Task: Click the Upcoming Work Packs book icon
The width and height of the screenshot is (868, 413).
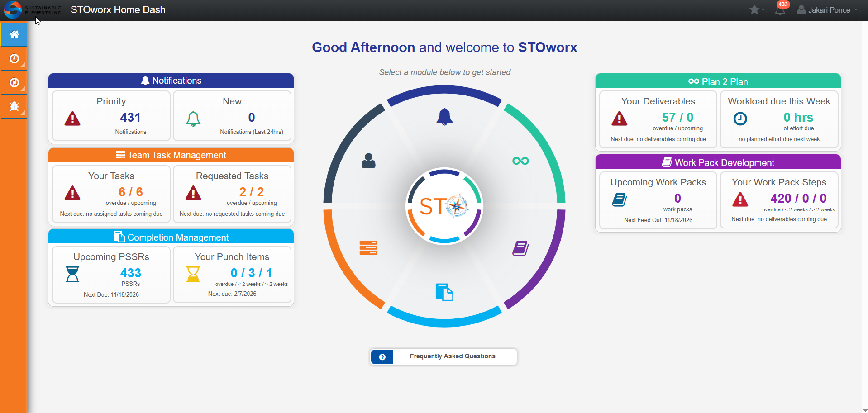Action: (620, 199)
